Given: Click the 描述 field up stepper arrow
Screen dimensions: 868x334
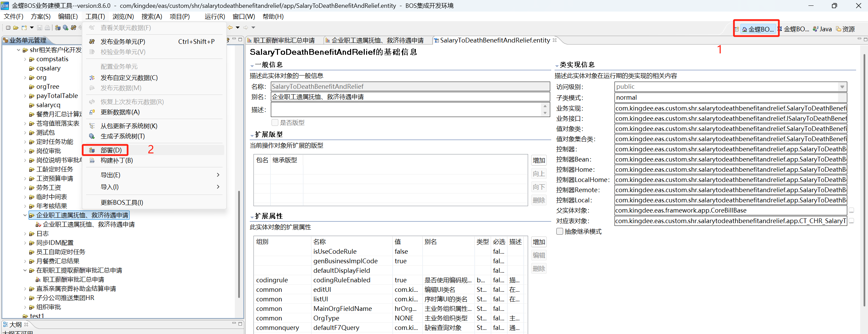Looking at the screenshot, I should pos(545,106).
